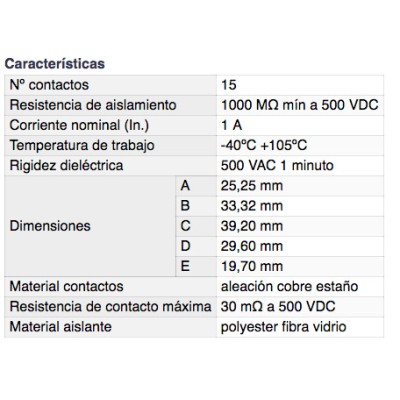Image resolution: width=400 pixels, height=400 pixels.
Task: Select the Dimensiones merged cell
Action: [x=90, y=226]
